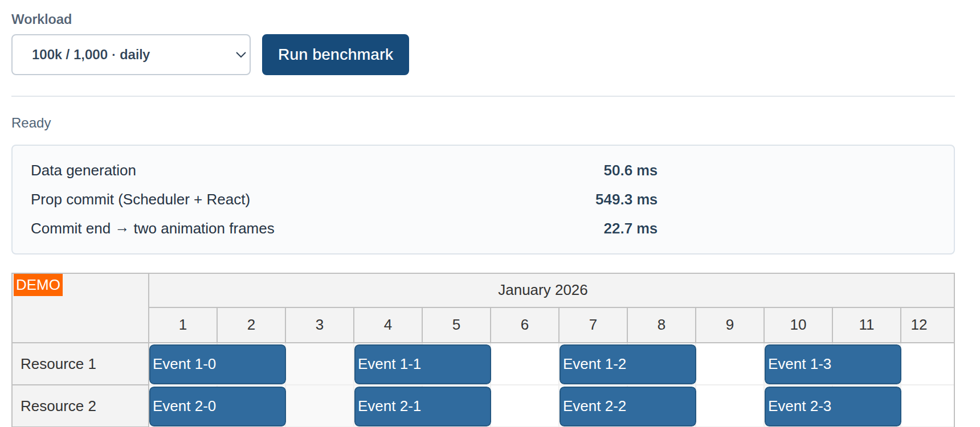Select Event 2-2 in the scheduler

(x=628, y=407)
